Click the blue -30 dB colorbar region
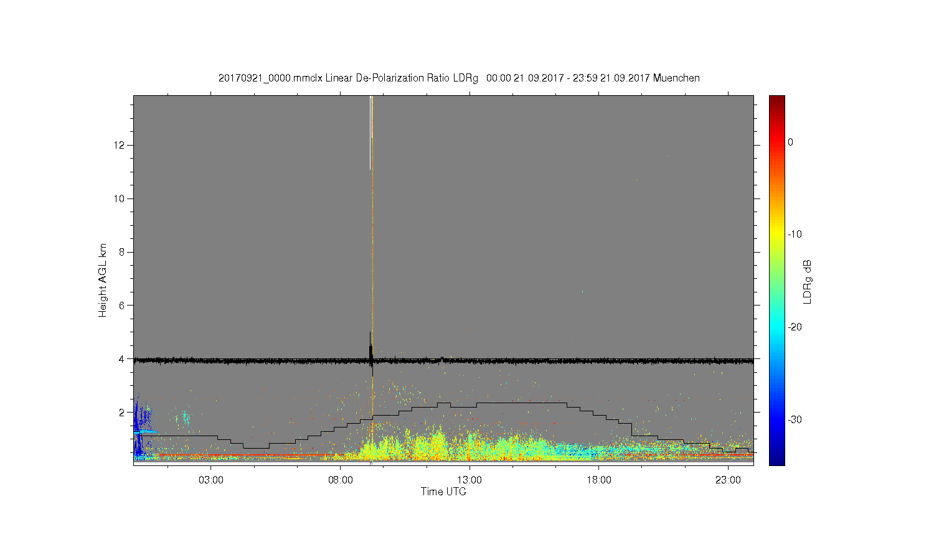This screenshot has height=560, width=934. click(776, 419)
